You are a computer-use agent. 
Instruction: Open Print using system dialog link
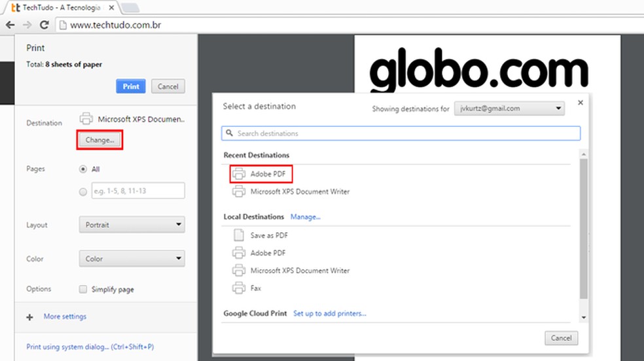point(90,347)
